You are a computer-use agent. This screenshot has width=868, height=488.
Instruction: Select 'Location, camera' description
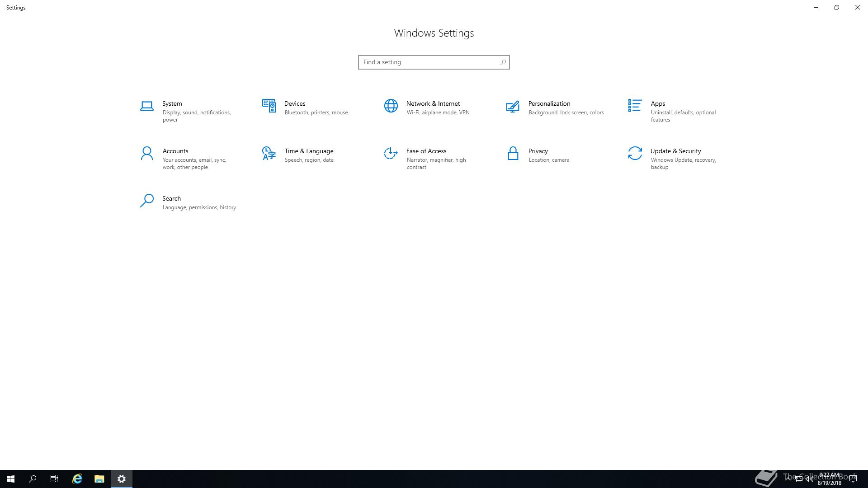click(x=549, y=160)
